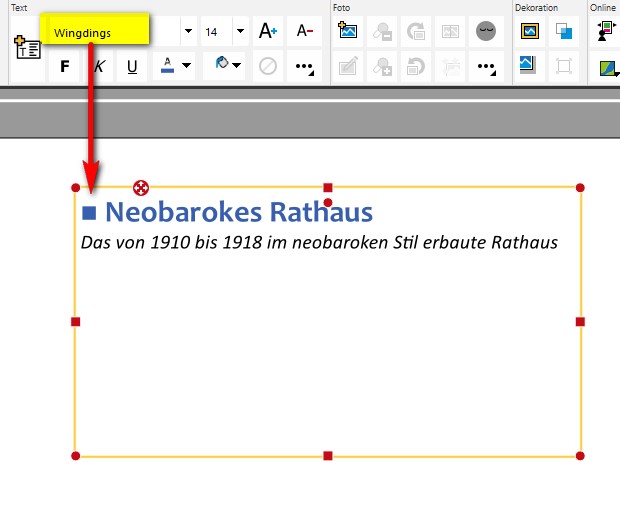Click the move handle on text box
The width and height of the screenshot is (620, 507).
pos(141,187)
